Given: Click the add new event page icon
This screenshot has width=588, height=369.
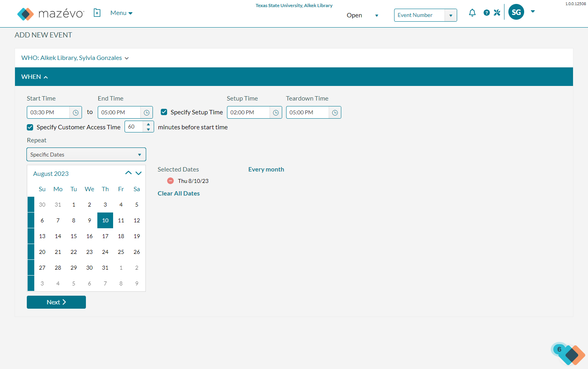Looking at the screenshot, I should [97, 13].
